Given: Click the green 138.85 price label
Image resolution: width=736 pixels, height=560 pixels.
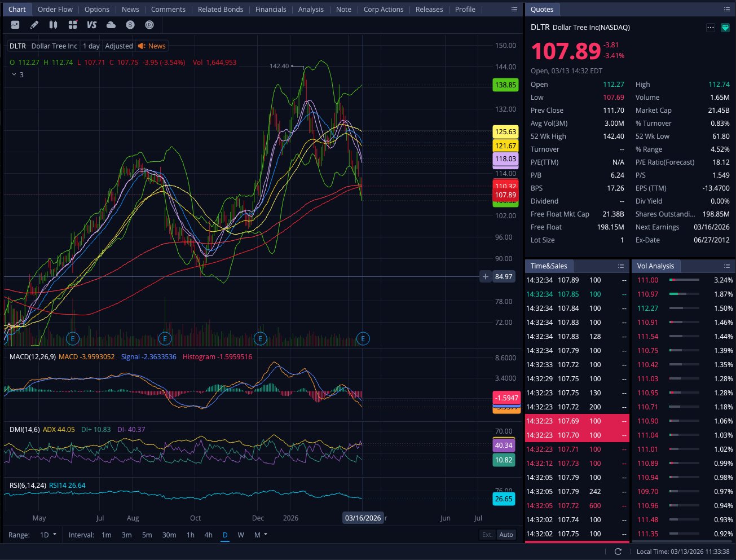Looking at the screenshot, I should point(505,85).
